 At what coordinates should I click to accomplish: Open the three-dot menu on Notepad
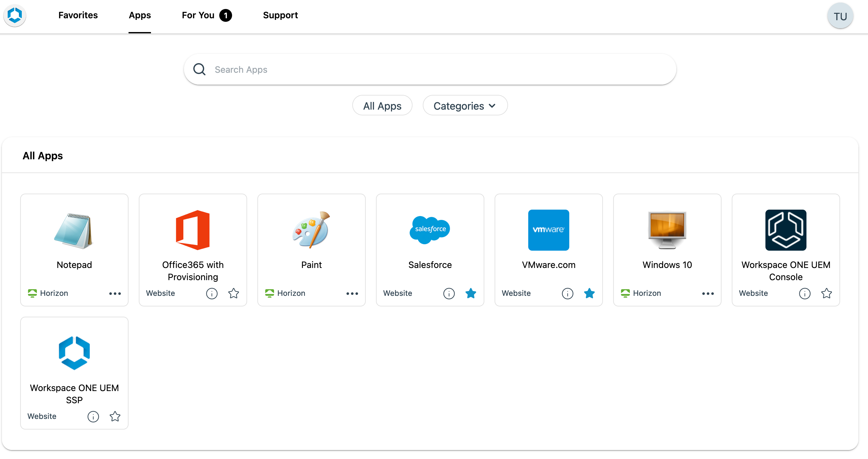tap(114, 293)
